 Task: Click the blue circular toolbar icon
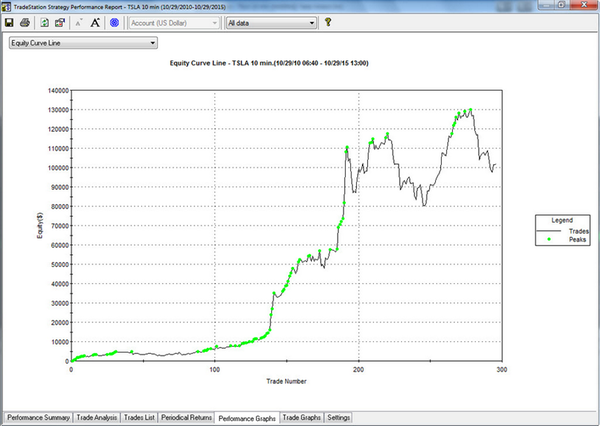(x=114, y=23)
